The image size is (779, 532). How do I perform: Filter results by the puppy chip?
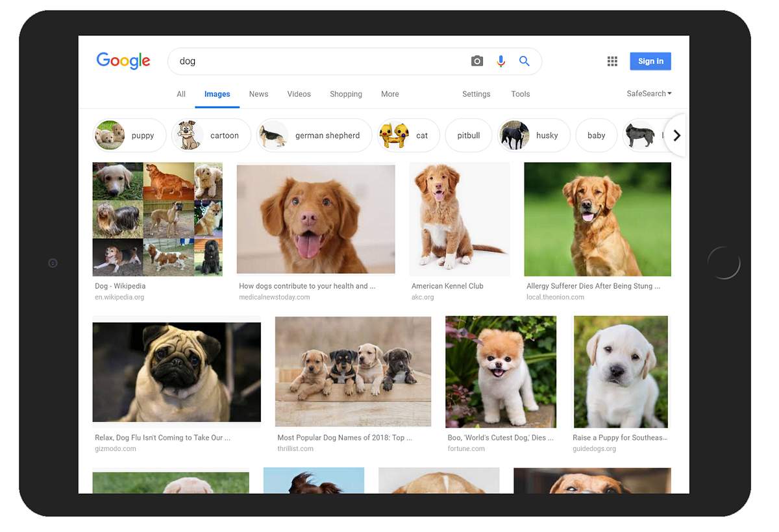[130, 135]
